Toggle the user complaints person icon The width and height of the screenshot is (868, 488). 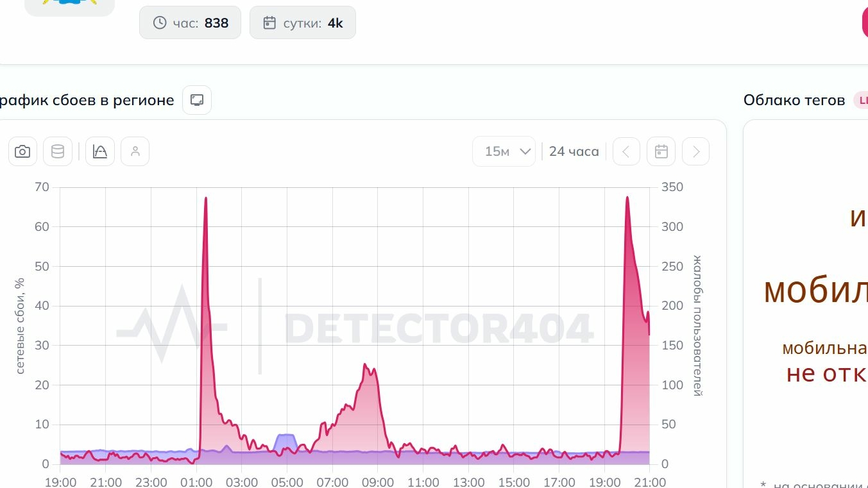tap(135, 152)
